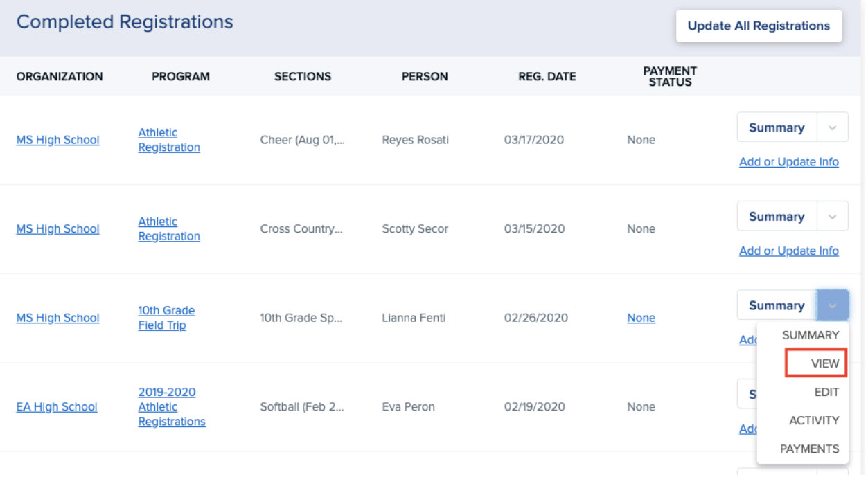Follow Add or Update Info for Reyes Rosati
This screenshot has height=477, width=868.
[x=789, y=162]
